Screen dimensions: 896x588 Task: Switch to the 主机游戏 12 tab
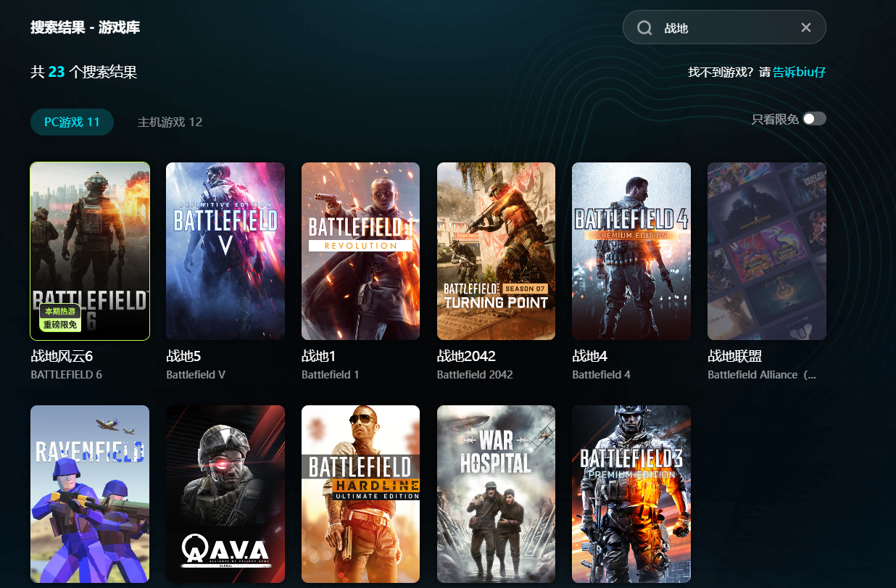(x=170, y=122)
